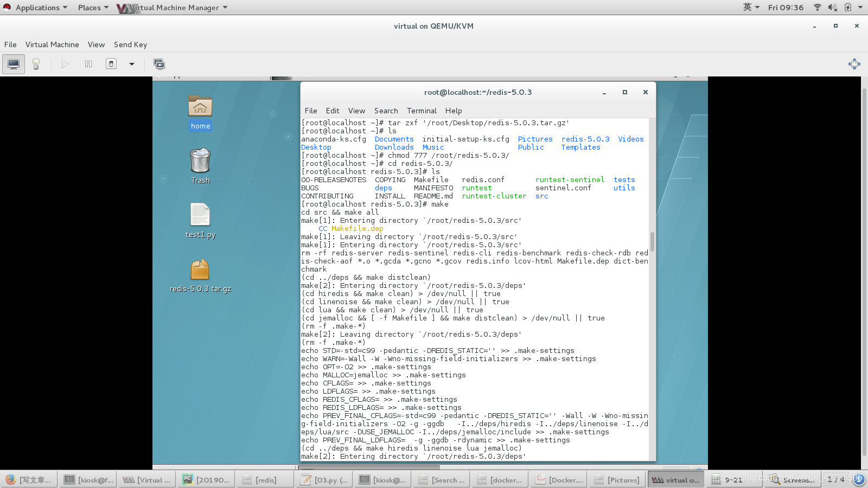Viewport: 868px width, 488px height.
Task: Select the home folder desktop icon
Action: coord(200,113)
